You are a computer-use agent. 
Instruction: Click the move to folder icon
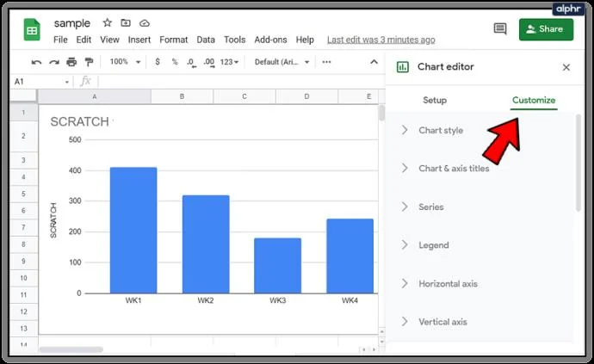click(x=126, y=23)
